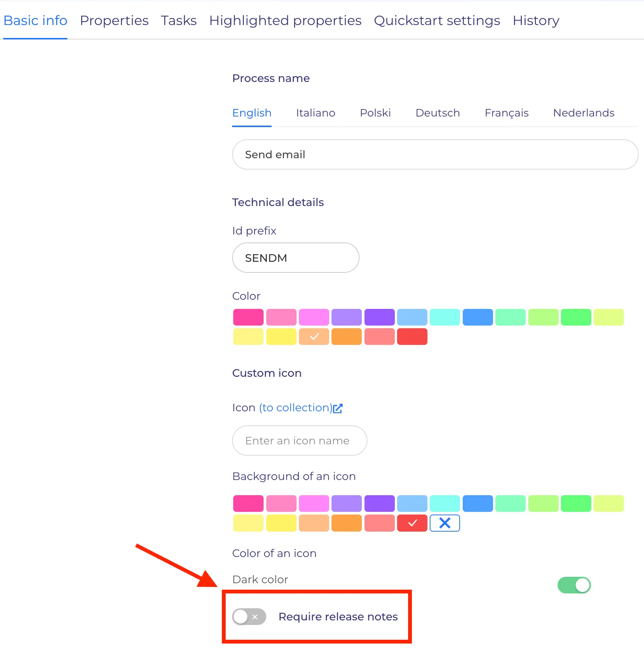The image size is (644, 661).
Task: Enable the Require release notes toggle
Action: coord(249,617)
